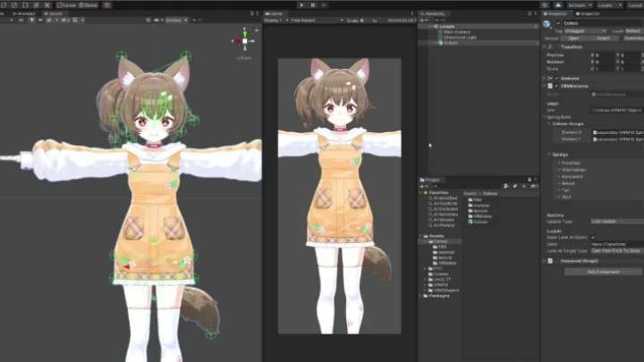This screenshot has width=644, height=362.
Task: Open the Free Aspect dropdown
Action: pyautogui.click(x=317, y=20)
